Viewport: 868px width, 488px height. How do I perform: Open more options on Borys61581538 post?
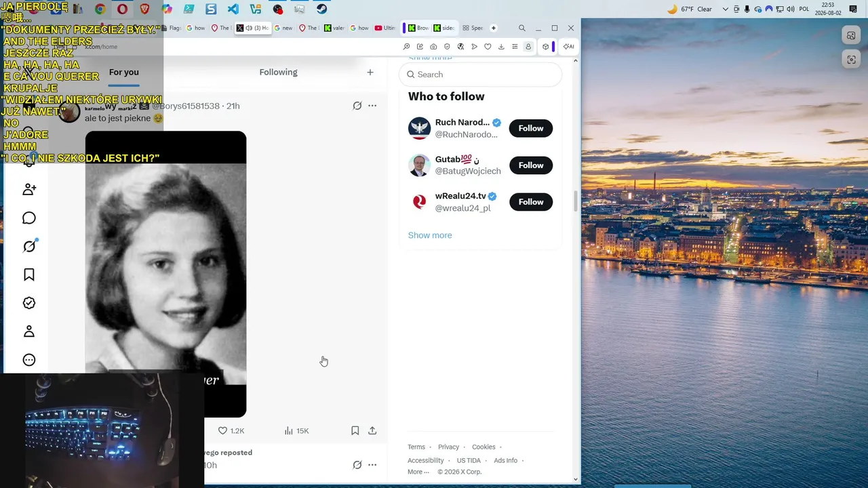372,106
